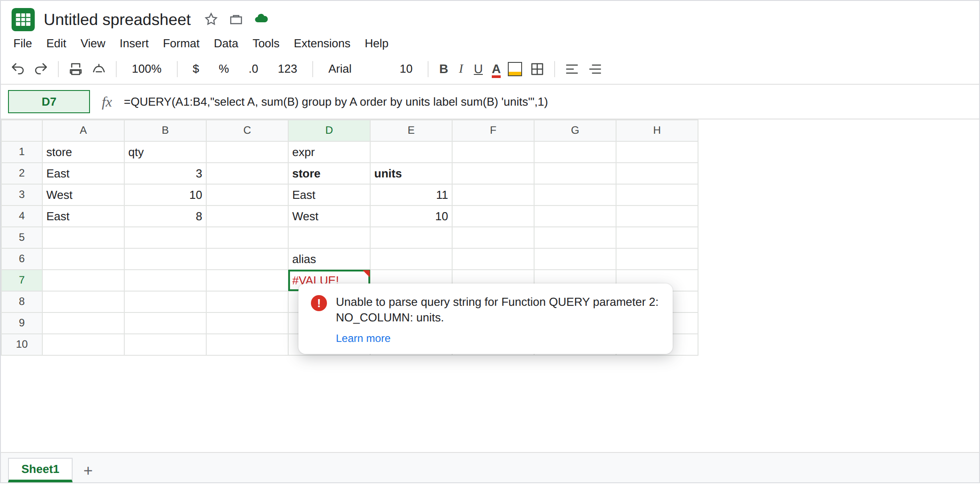
Task: Open the move-to-folder icon
Action: tap(236, 20)
